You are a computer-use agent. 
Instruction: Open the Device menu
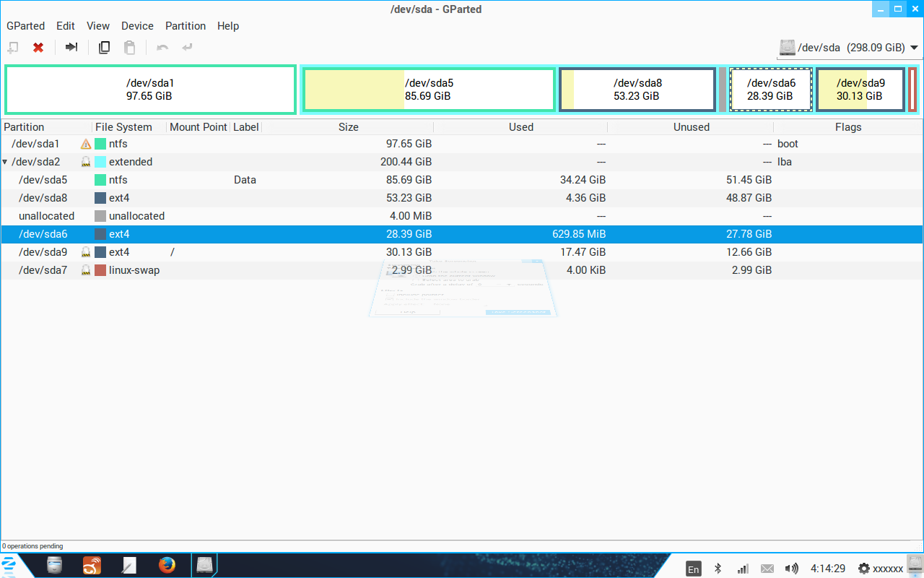pos(137,26)
